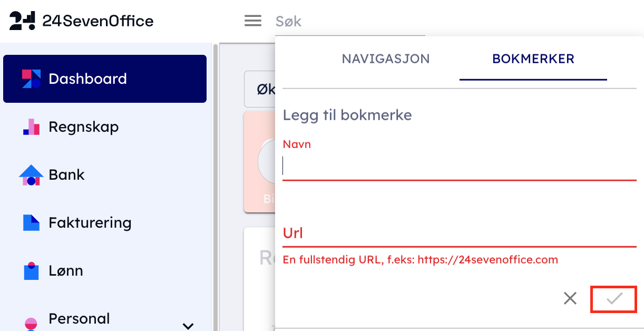
Task: Click the Søk search box
Action: tap(348, 21)
